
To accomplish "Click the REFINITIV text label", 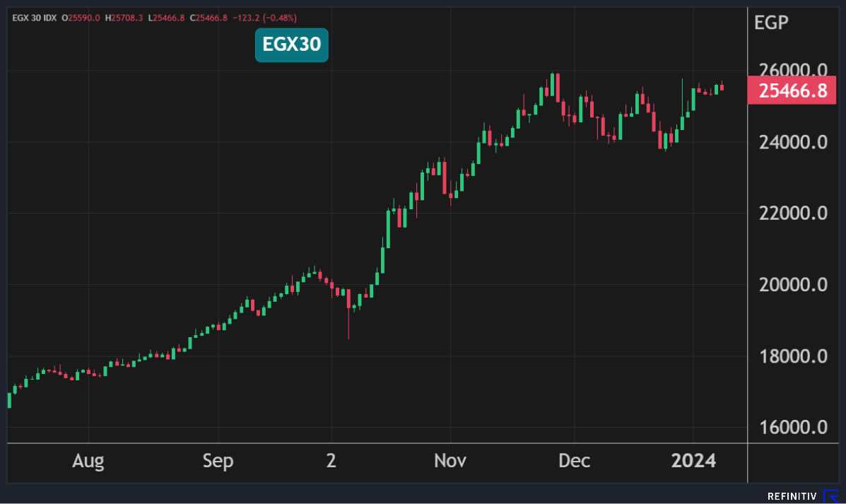I will point(792,496).
